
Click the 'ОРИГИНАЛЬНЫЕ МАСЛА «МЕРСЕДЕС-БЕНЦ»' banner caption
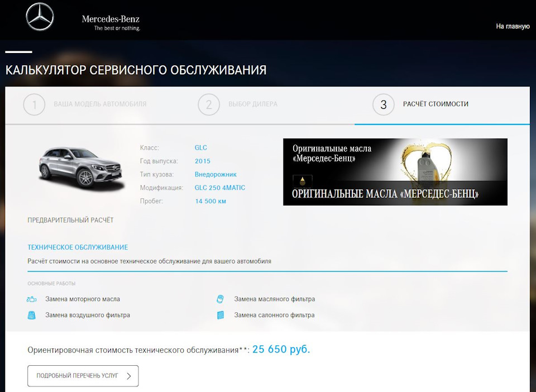[x=385, y=194]
